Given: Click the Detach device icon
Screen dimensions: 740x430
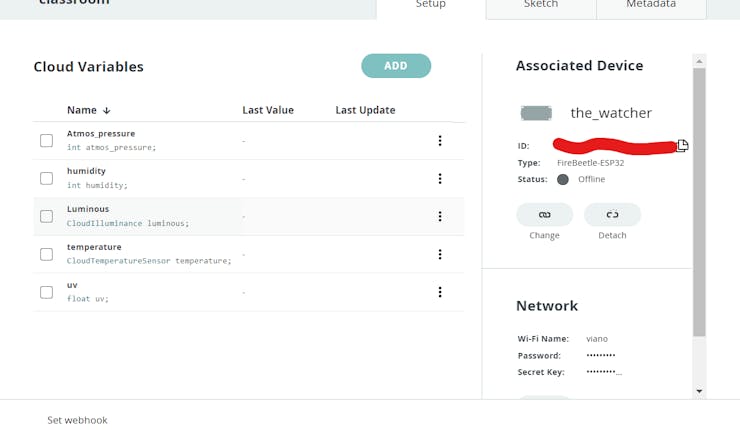Looking at the screenshot, I should (612, 215).
